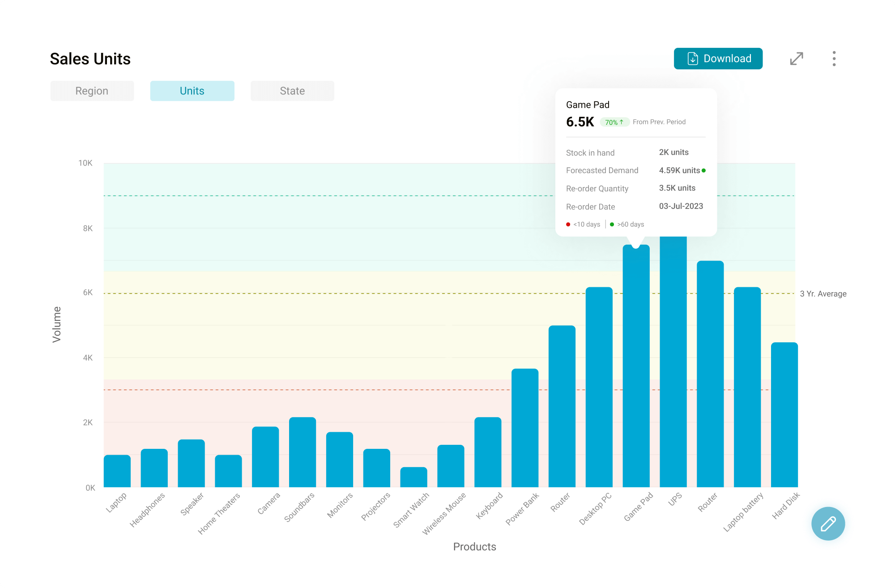Image resolution: width=895 pixels, height=588 pixels.
Task: Click the '03-Jul-2023' date value
Action: point(681,206)
